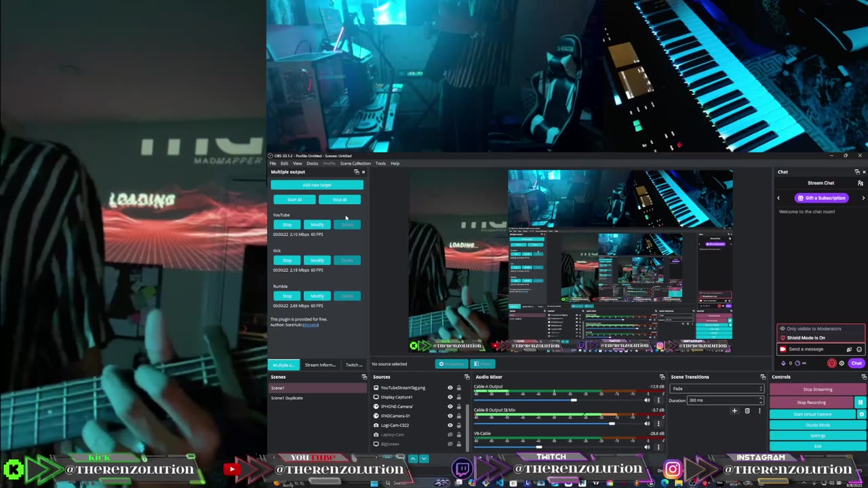Click the right arrow in Stream Chat header
This screenshot has height=488, width=868.
[863, 198]
